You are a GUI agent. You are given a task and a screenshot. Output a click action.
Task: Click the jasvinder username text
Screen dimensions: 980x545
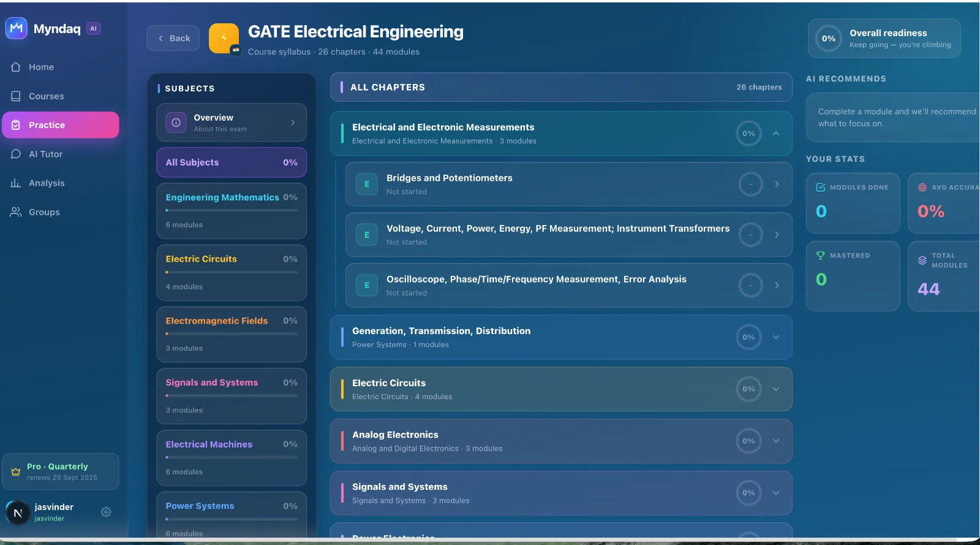pyautogui.click(x=54, y=507)
